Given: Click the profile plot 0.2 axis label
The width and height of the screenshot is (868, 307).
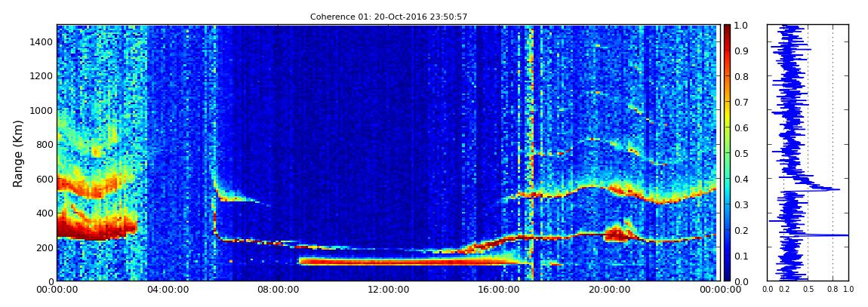Looking at the screenshot, I should tap(783, 289).
